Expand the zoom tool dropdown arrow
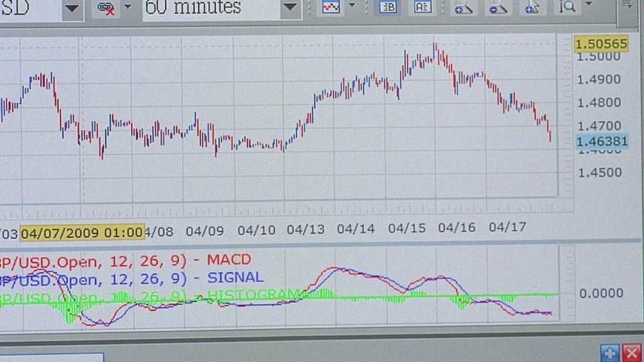644x362 pixels. click(x=590, y=7)
